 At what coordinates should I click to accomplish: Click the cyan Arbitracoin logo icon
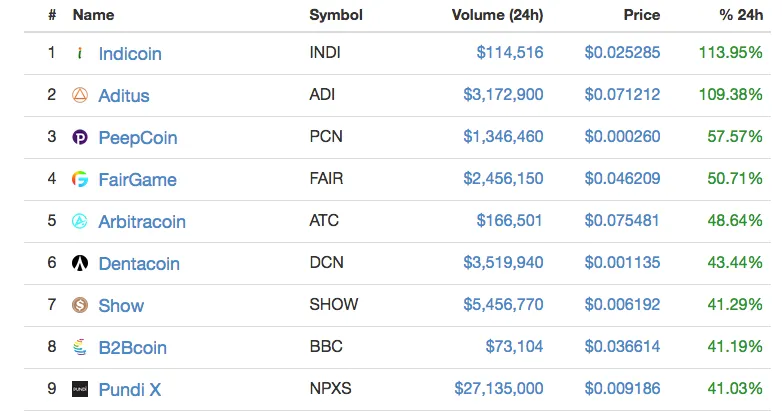(80, 220)
